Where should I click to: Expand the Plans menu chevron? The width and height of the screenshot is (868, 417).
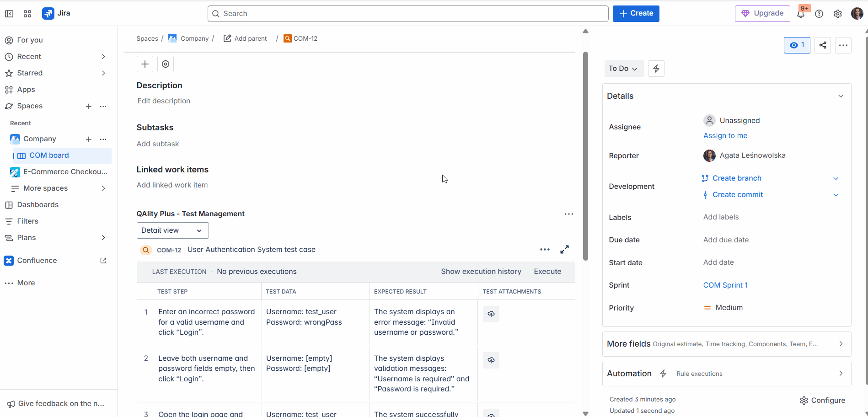(103, 238)
